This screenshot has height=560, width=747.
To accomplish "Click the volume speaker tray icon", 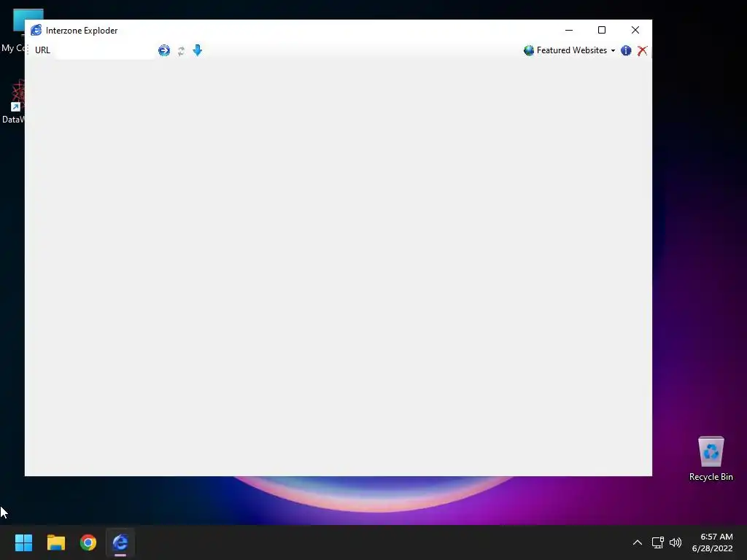I will pyautogui.click(x=675, y=542).
